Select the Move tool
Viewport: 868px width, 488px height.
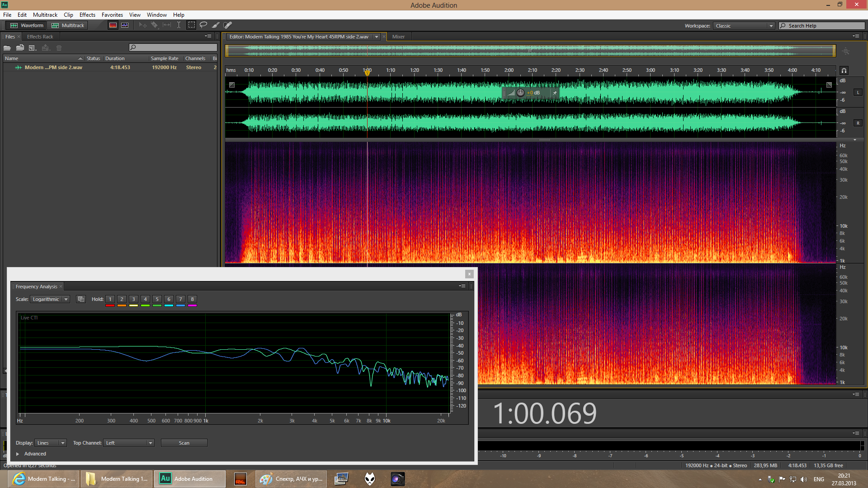tap(143, 25)
